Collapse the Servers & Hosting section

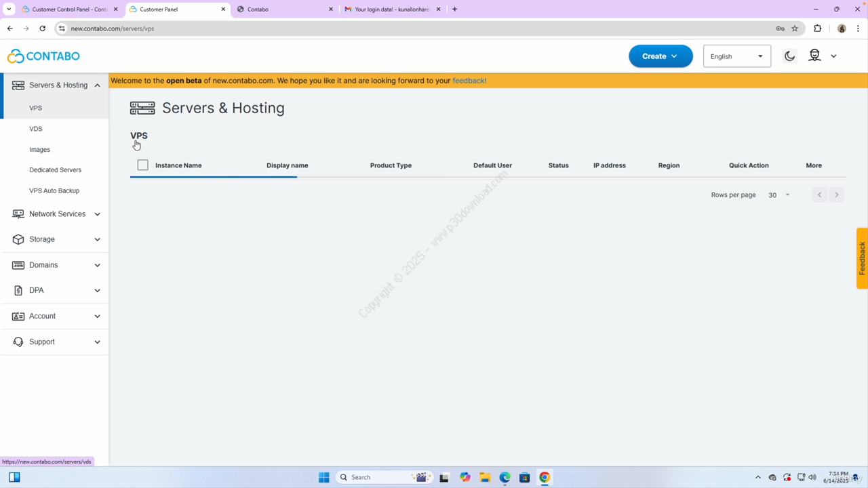97,85
